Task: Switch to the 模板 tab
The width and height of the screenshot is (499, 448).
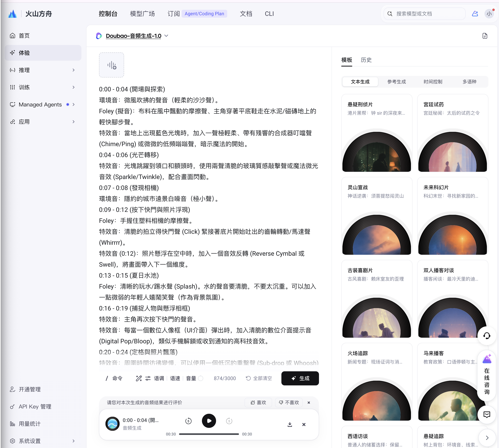Action: [347, 60]
